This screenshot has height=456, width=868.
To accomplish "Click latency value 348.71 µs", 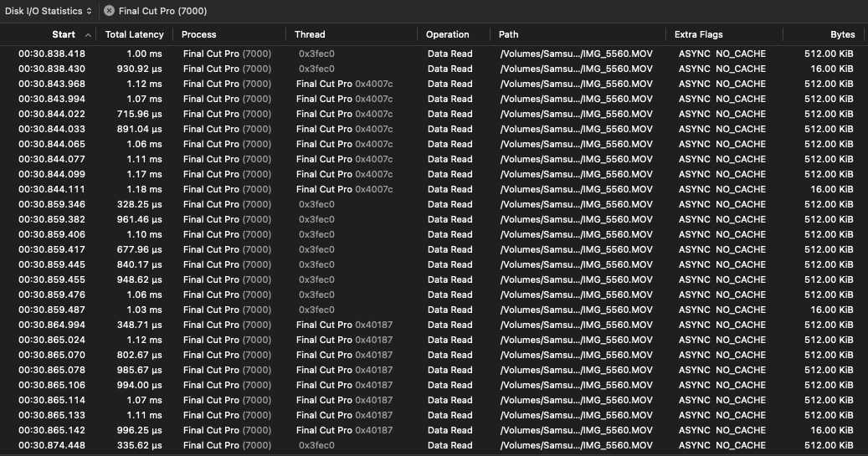I will [140, 325].
